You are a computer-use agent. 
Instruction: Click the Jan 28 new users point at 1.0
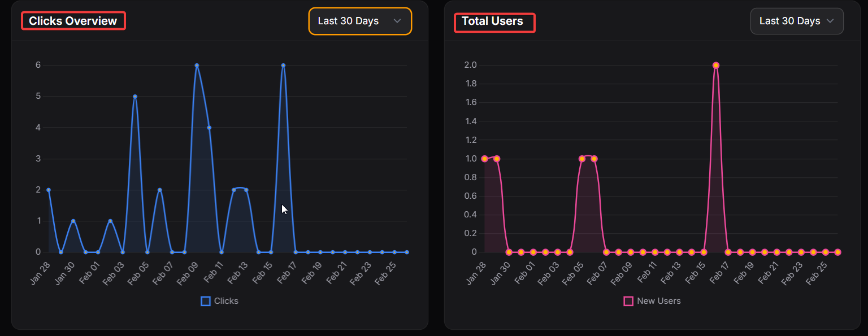(485, 159)
